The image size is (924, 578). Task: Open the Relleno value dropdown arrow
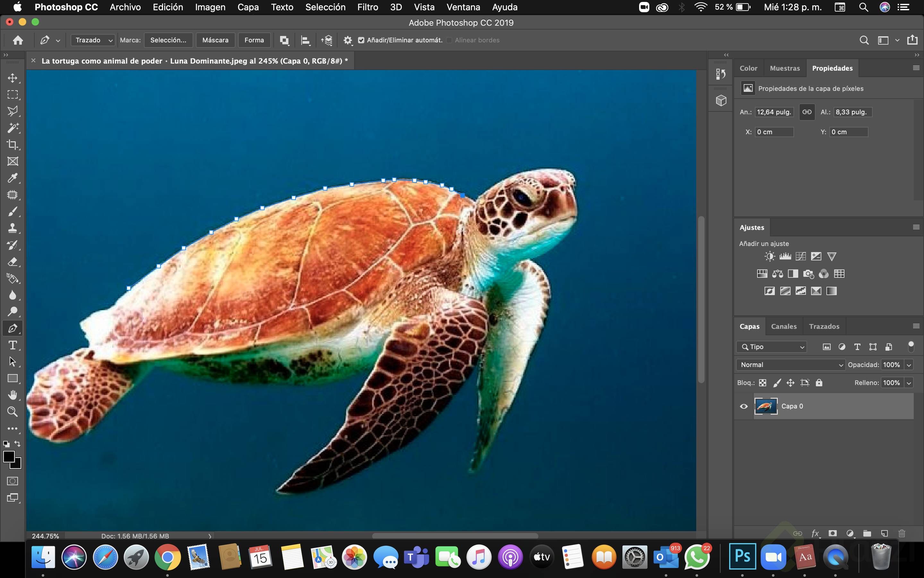[909, 383]
